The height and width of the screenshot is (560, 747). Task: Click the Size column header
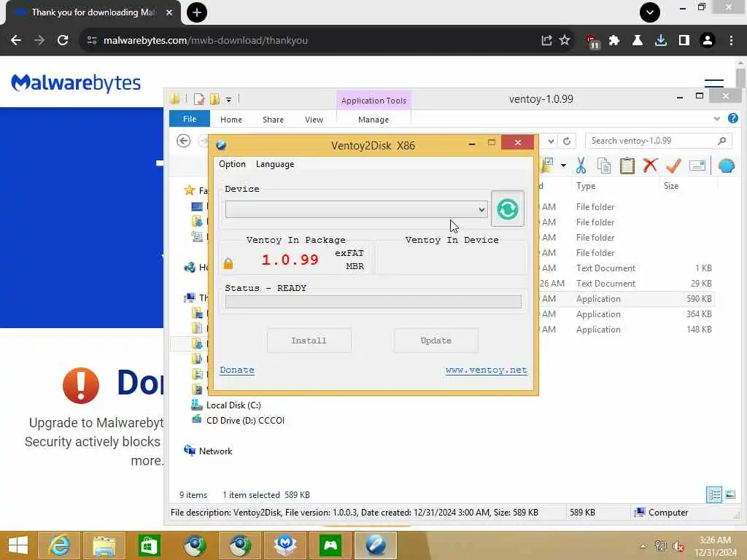(x=671, y=186)
